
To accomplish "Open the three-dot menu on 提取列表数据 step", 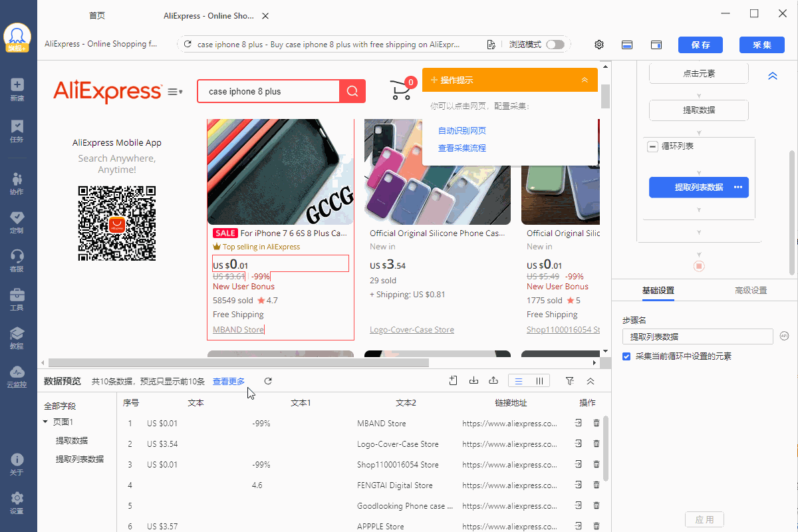I will [738, 188].
